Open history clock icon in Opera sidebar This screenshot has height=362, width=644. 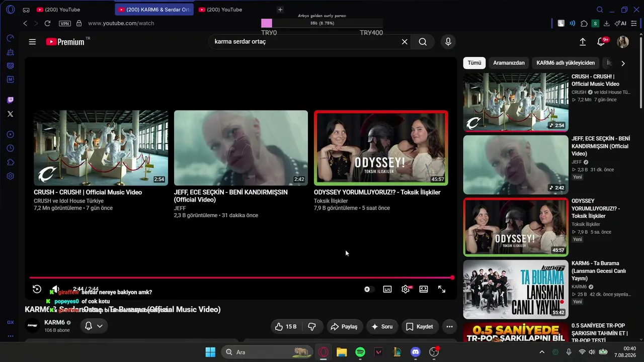(10, 148)
